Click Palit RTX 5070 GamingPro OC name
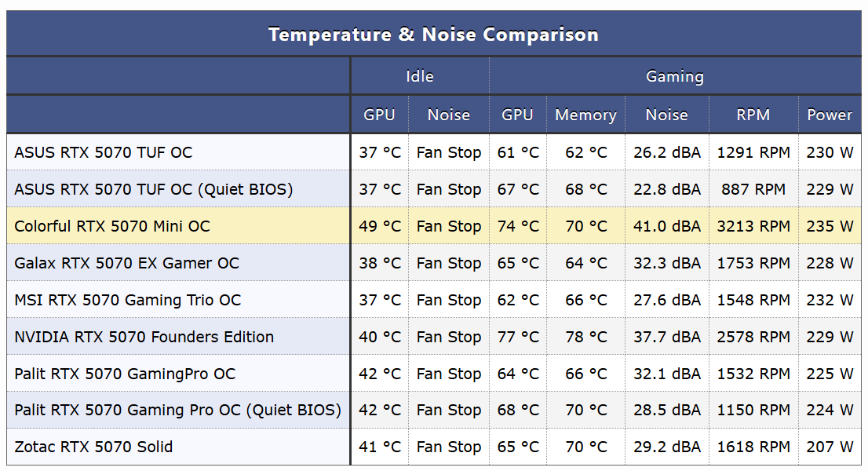The height and width of the screenshot is (471, 868). tap(125, 374)
